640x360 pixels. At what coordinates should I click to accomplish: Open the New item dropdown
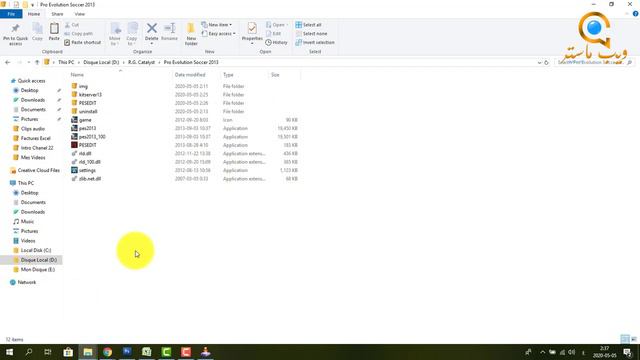click(x=216, y=25)
